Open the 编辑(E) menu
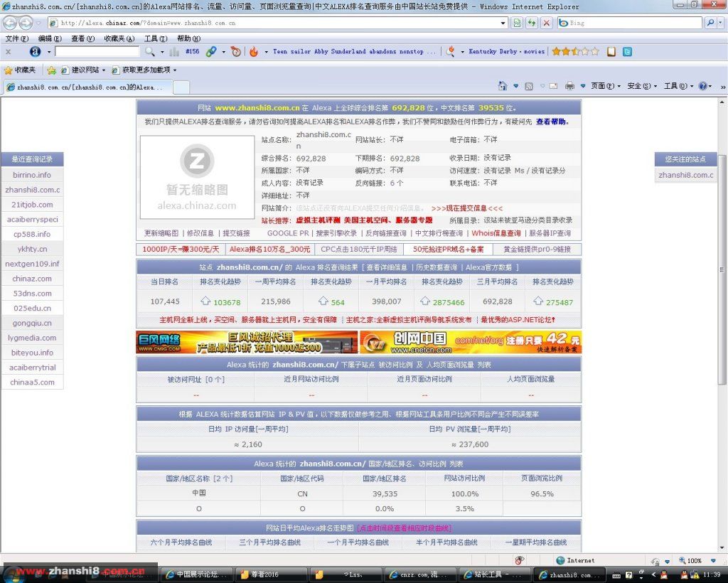Viewport: 728px width, 583px height. coord(50,38)
